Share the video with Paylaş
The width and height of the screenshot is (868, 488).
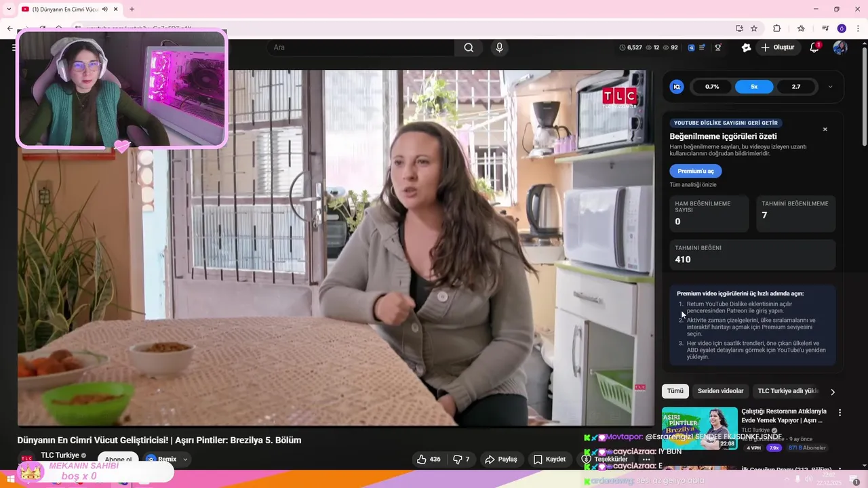(x=500, y=459)
